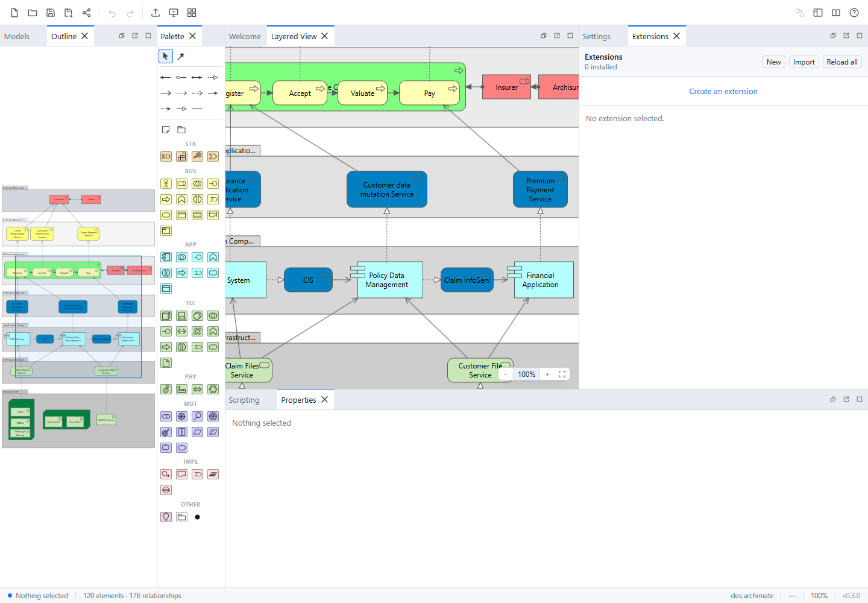Click the New extension button

[774, 62]
